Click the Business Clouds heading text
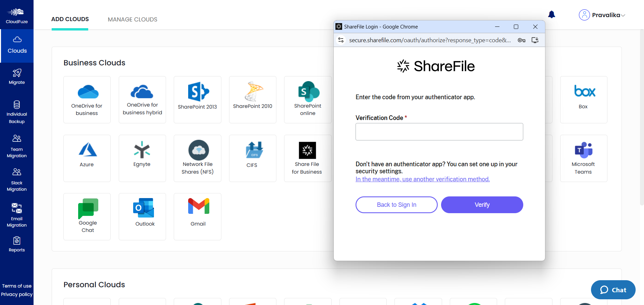The image size is (644, 305). coord(94,63)
